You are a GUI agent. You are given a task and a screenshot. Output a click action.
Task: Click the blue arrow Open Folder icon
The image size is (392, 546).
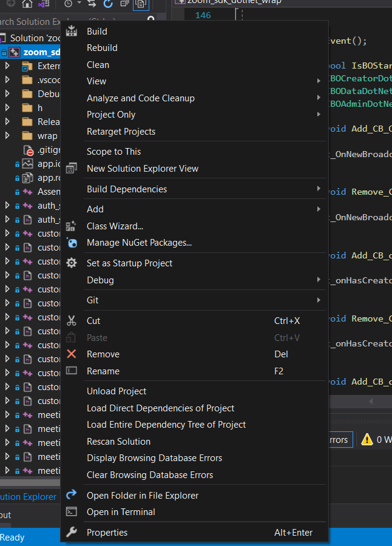(x=72, y=494)
